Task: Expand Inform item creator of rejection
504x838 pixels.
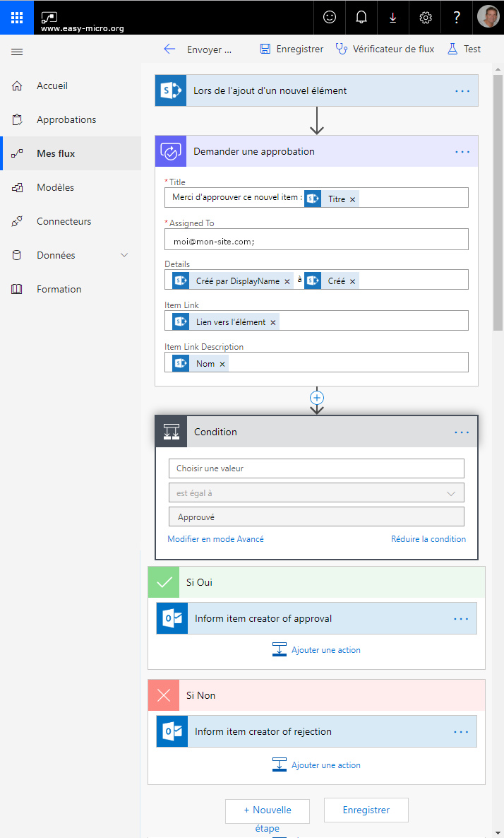Action: pyautogui.click(x=316, y=731)
